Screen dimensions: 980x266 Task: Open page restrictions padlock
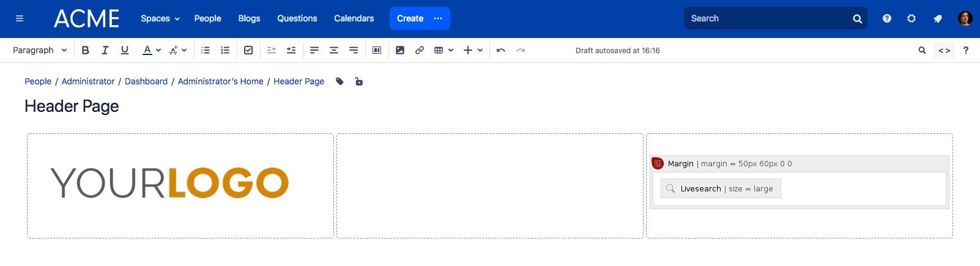point(359,81)
